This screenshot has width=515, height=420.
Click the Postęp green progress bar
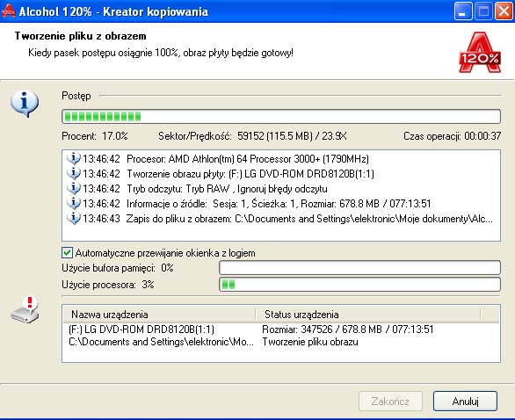coord(281,117)
